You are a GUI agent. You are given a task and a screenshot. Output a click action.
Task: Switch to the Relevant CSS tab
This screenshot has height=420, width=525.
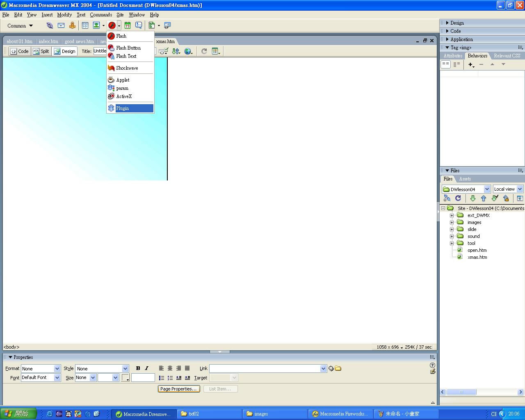pos(507,56)
